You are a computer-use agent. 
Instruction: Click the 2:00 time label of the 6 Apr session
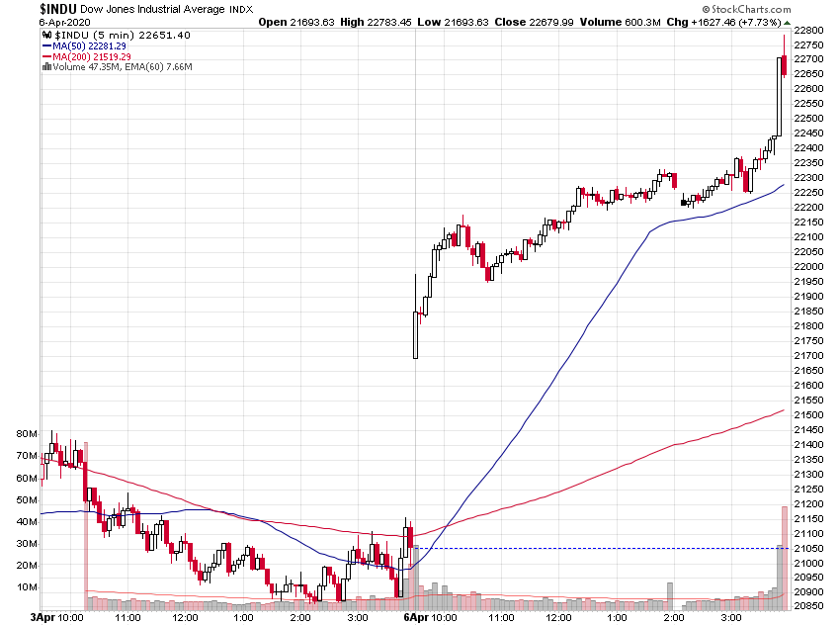(673, 617)
